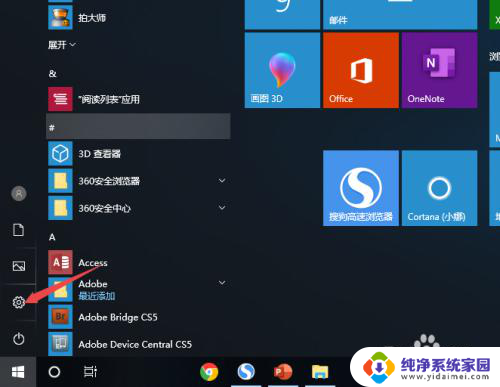This screenshot has width=500, height=387.
Task: Open the 画图 3D tile
Action: [x=282, y=70]
